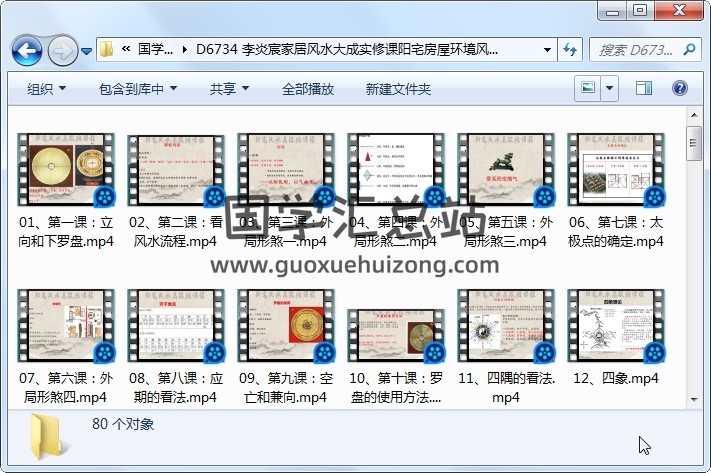Click the 新建文件夹 button
The image size is (711, 473).
click(398, 89)
